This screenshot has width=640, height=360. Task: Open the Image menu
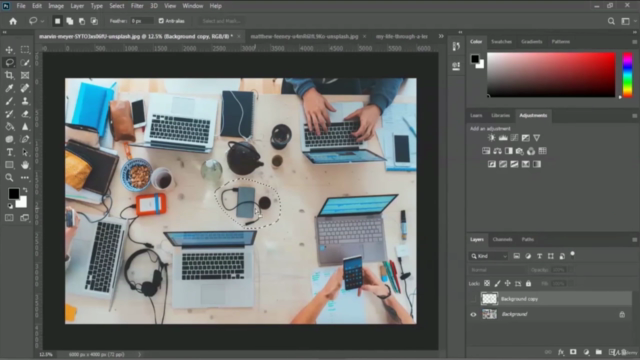pyautogui.click(x=56, y=6)
